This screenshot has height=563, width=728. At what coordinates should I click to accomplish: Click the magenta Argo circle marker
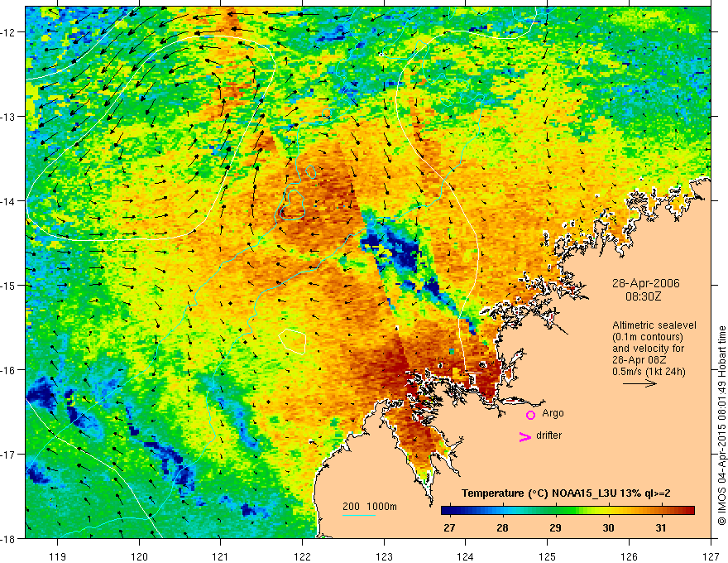coord(530,415)
